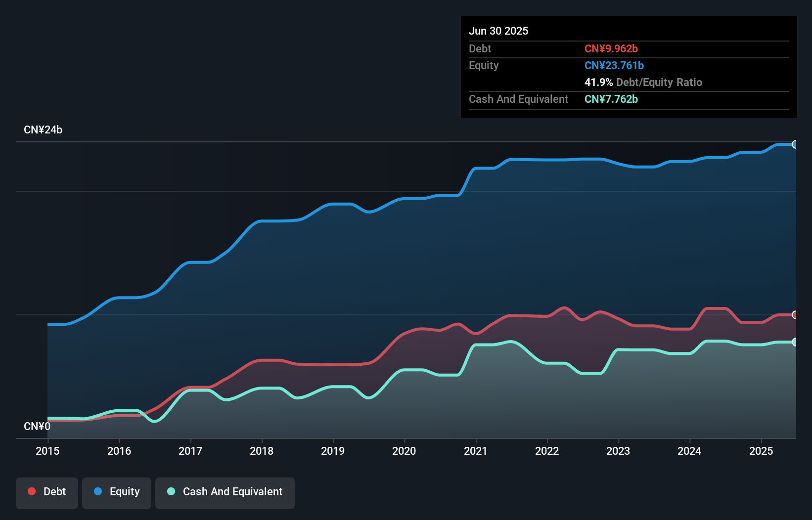Viewport: 812px width, 520px height.
Task: Click the CN¥23.761b Equity value
Action: pos(614,65)
